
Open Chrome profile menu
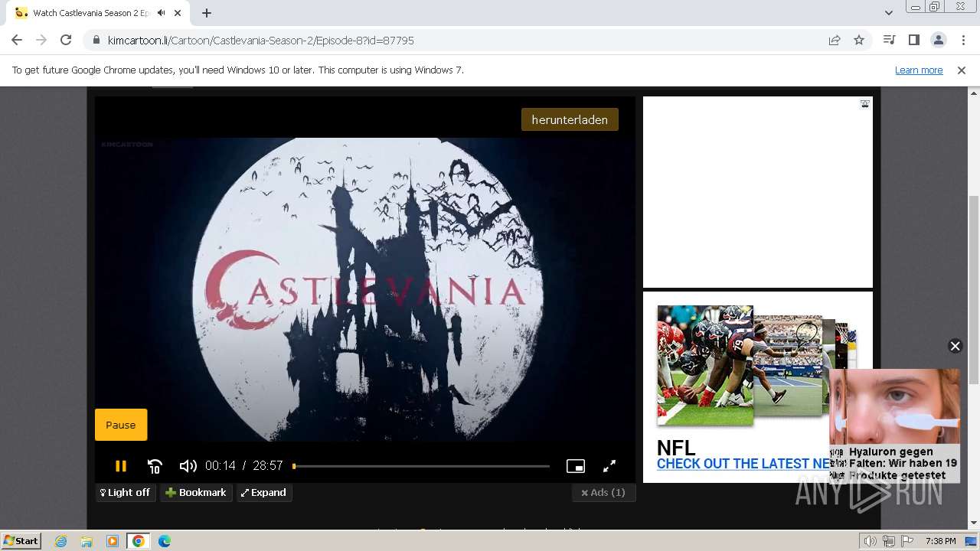click(x=938, y=40)
